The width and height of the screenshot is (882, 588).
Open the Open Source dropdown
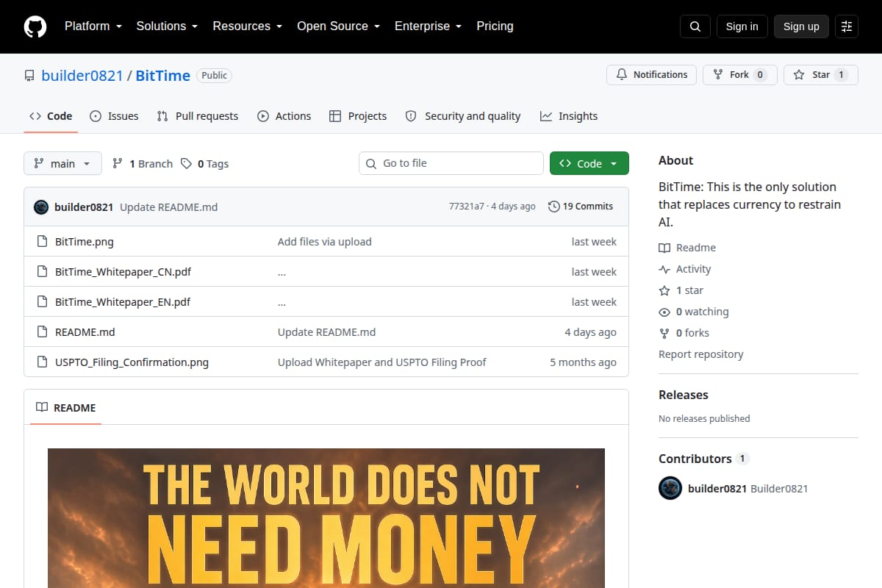[338, 26]
